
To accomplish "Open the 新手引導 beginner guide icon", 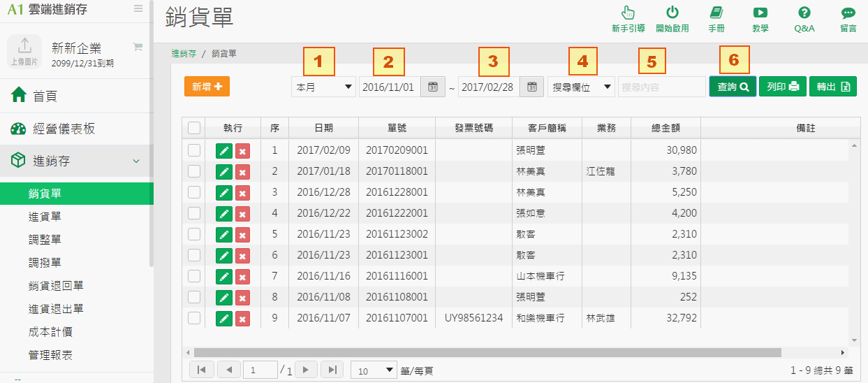I will coord(628,13).
